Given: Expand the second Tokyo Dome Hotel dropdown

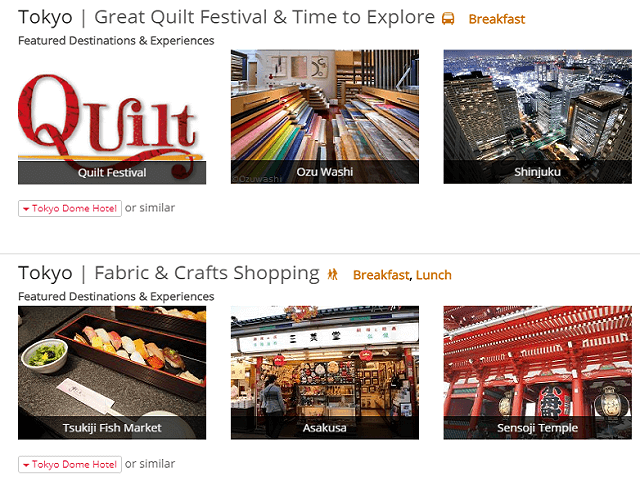Looking at the screenshot, I should coord(70,464).
